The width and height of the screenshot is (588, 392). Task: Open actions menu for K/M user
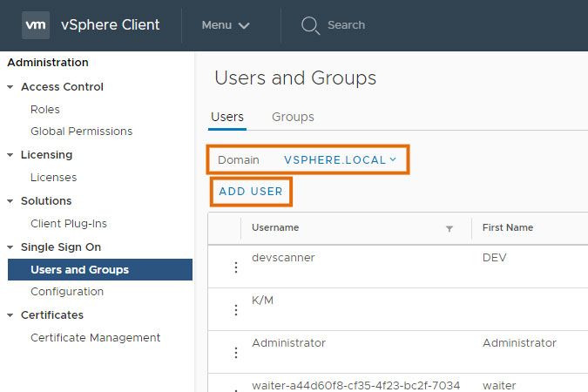pyautogui.click(x=235, y=310)
